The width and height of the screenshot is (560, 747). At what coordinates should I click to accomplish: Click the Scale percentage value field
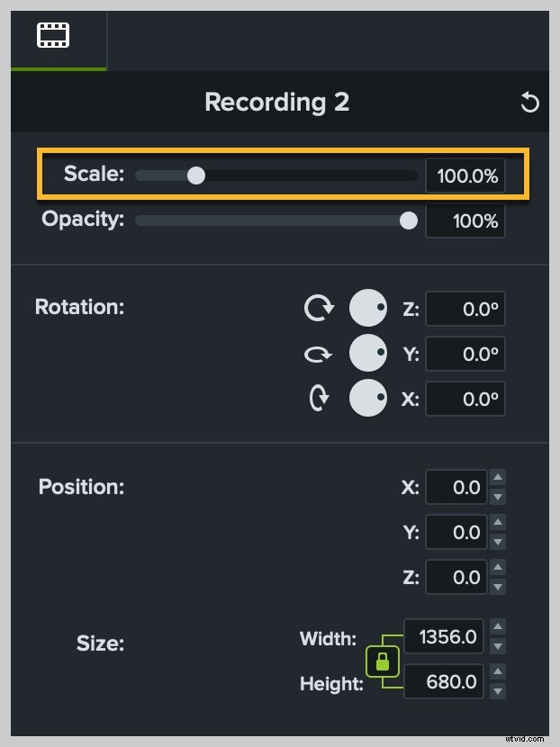[x=465, y=175]
